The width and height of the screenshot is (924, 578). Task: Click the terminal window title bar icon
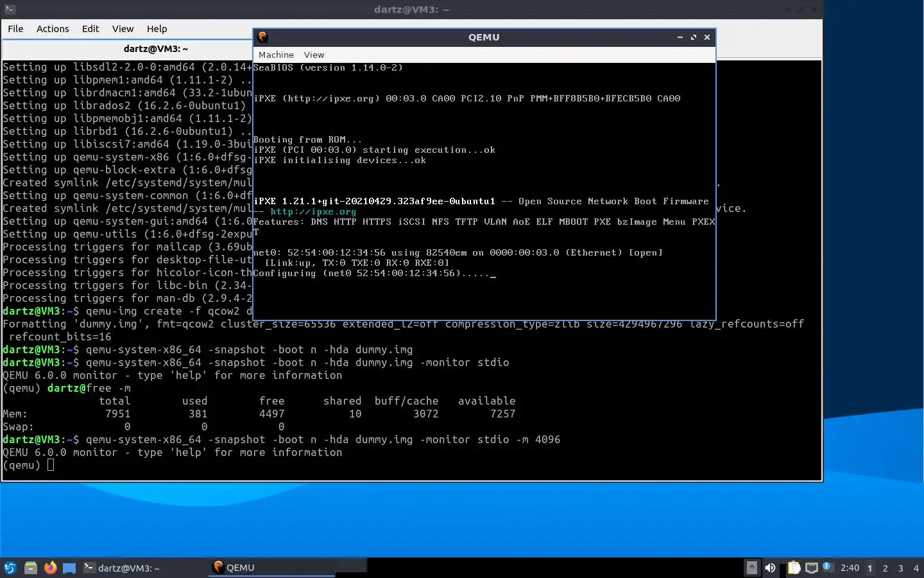coord(8,9)
